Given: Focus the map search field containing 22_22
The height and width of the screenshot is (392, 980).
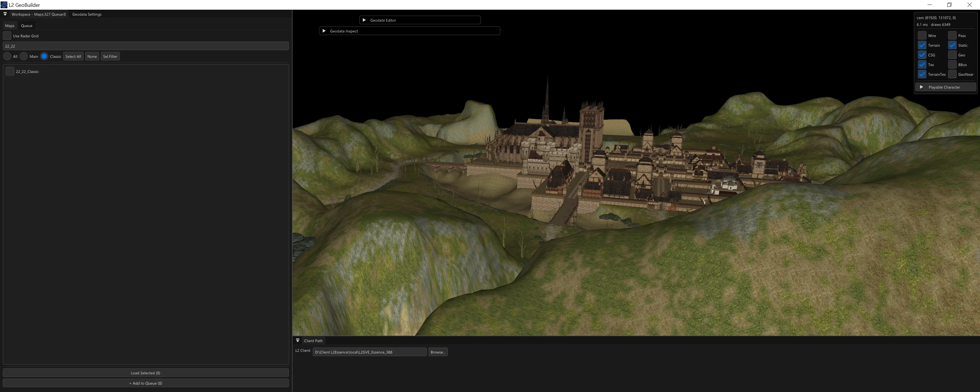Looking at the screenshot, I should pyautogui.click(x=146, y=46).
